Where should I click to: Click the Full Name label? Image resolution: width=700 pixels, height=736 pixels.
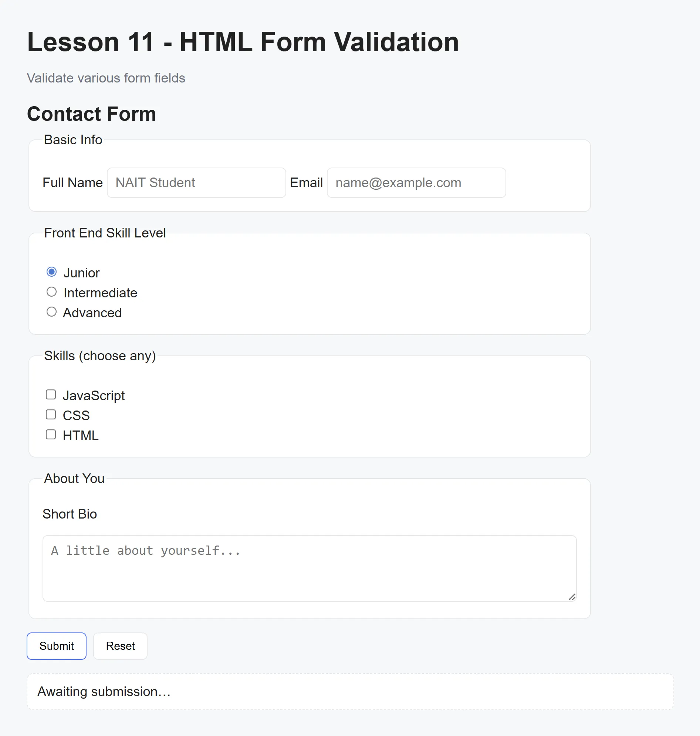tap(72, 182)
